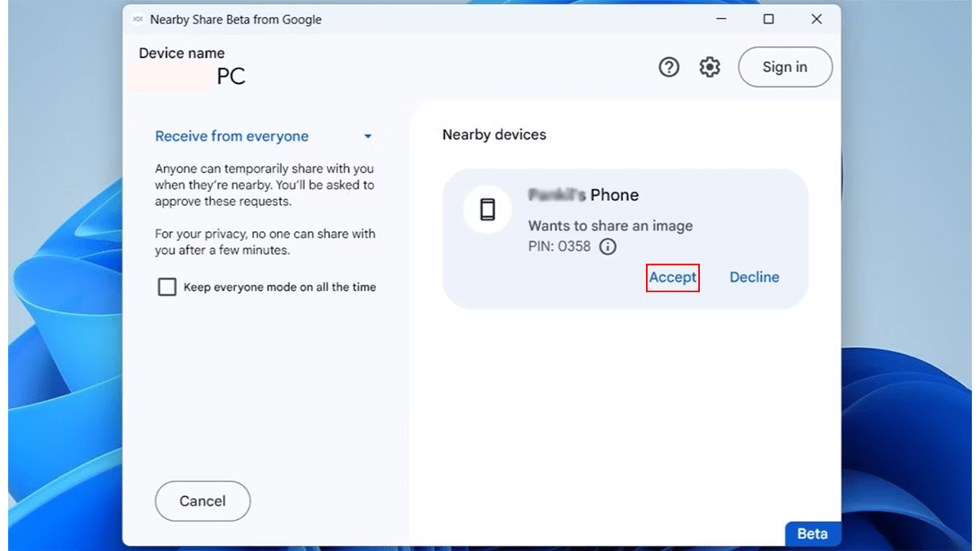980x551 pixels.
Task: Click the Nearby Share app icon in title bar
Action: pos(138,20)
